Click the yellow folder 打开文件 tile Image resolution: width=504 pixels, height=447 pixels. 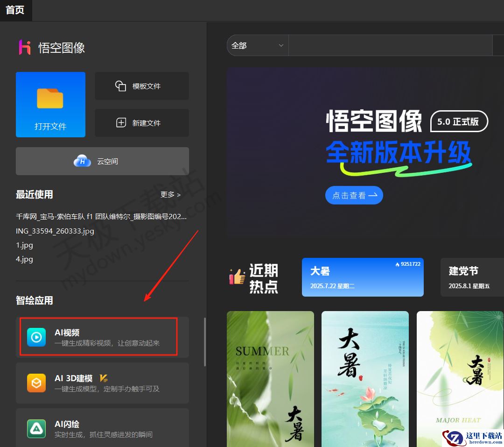click(x=50, y=105)
